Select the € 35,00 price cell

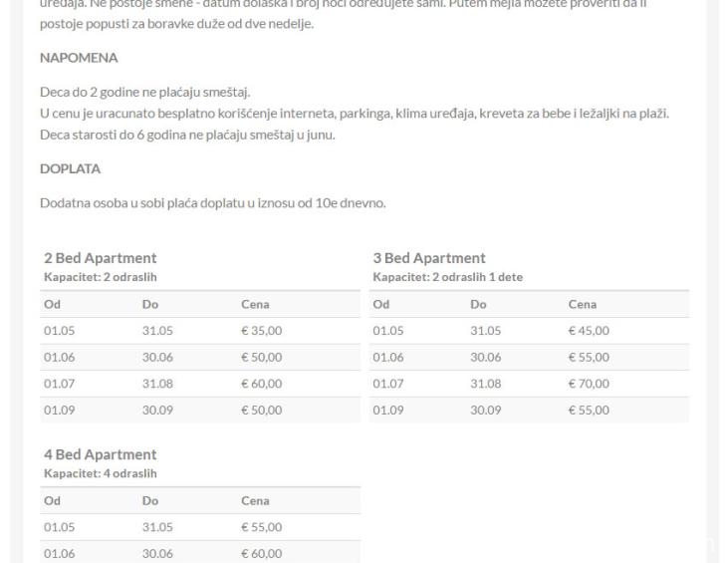[x=262, y=331]
